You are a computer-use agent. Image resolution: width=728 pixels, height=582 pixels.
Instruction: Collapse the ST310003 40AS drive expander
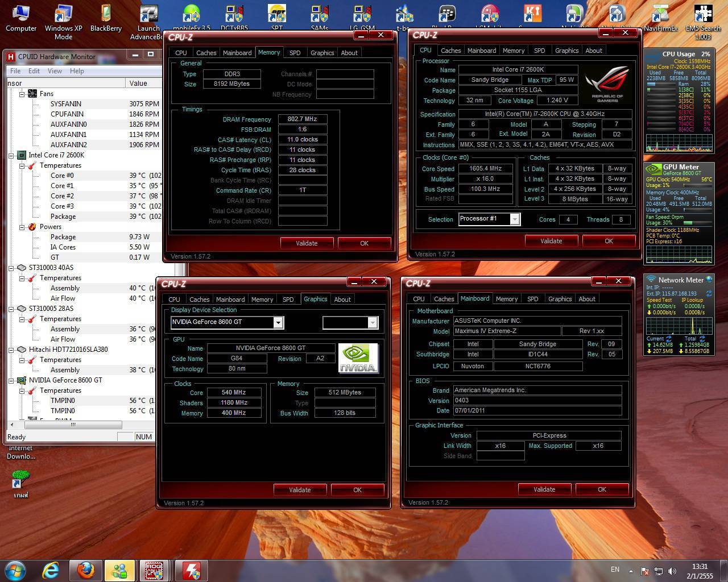11,268
